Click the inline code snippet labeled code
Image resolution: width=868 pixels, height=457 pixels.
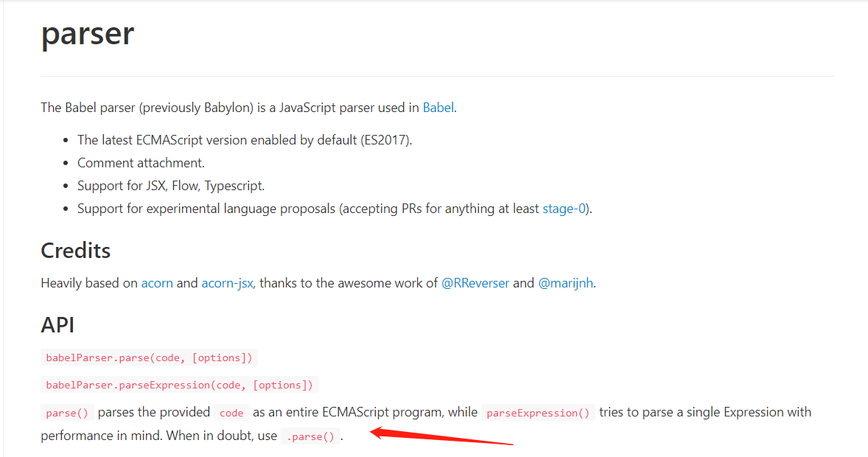231,413
